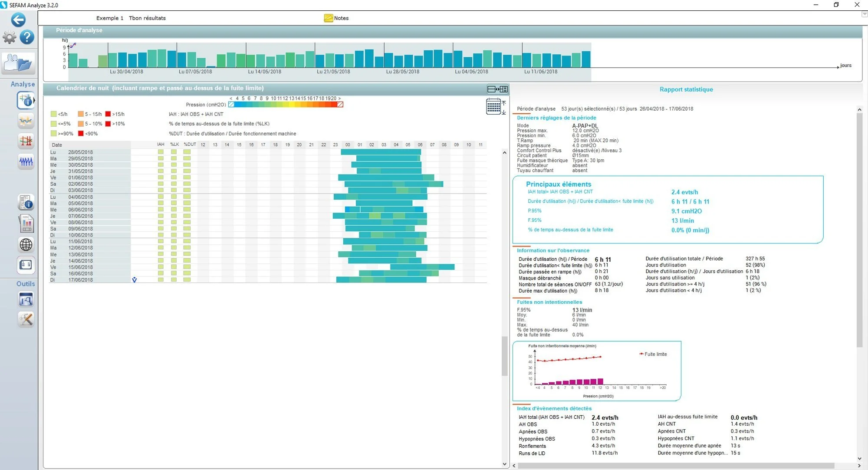The width and height of the screenshot is (868, 470).
Task: Click the yellow IAH indicator for 28/05/2018
Action: (x=161, y=152)
